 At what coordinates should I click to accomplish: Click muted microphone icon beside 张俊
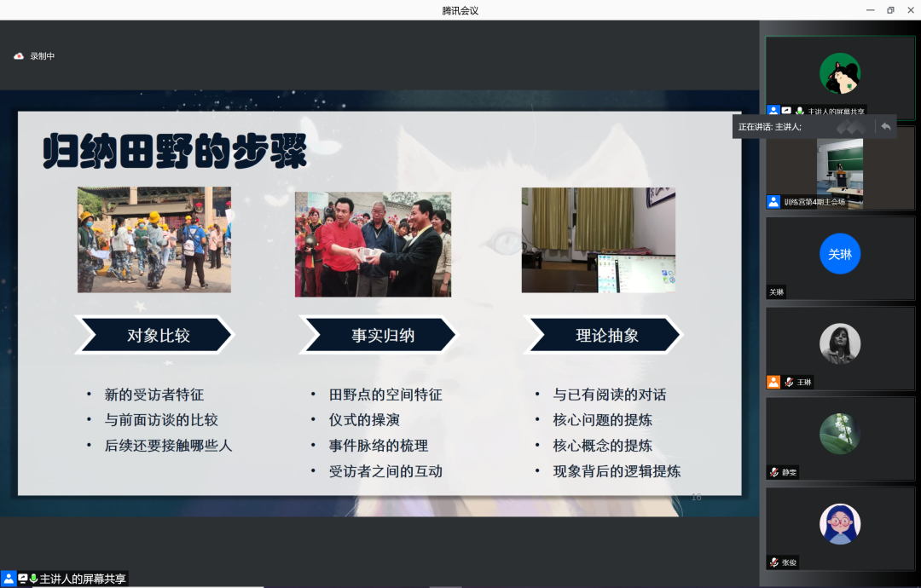(773, 562)
